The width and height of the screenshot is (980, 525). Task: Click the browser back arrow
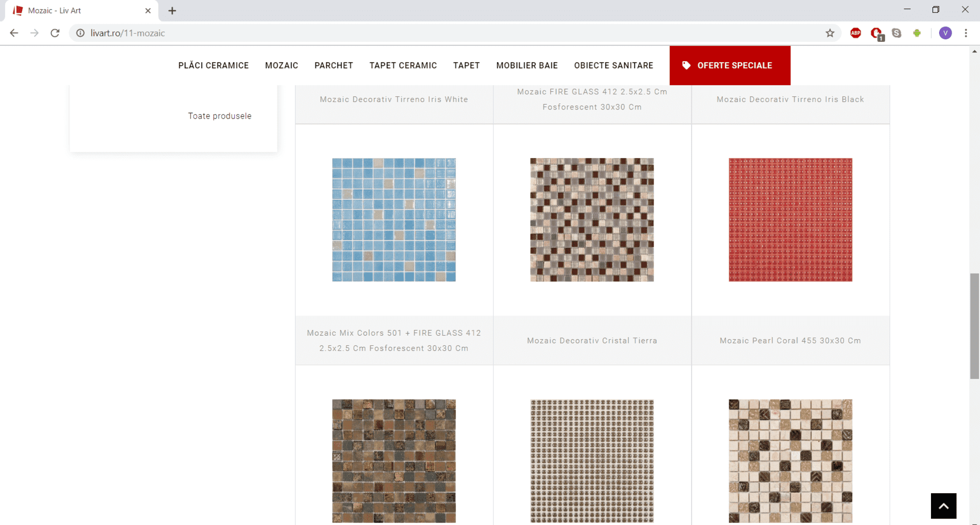point(14,33)
